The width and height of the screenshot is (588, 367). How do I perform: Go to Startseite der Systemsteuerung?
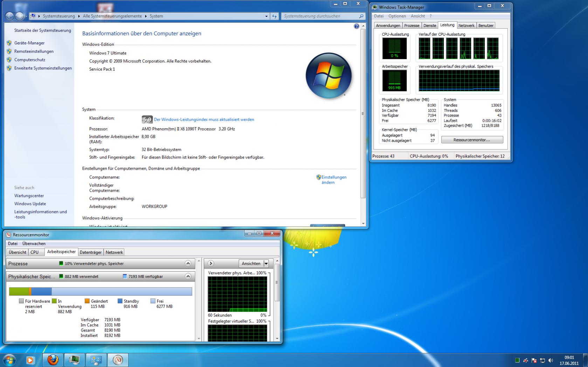tap(43, 30)
